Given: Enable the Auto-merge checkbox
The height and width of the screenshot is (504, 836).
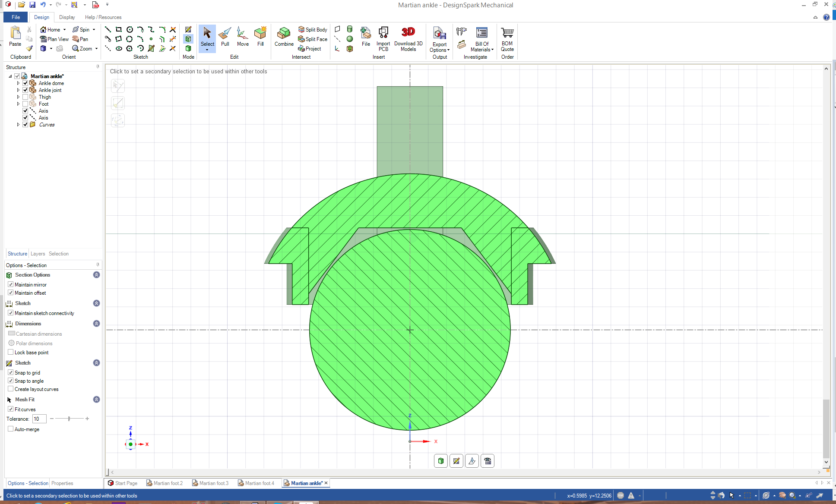Looking at the screenshot, I should (x=11, y=429).
